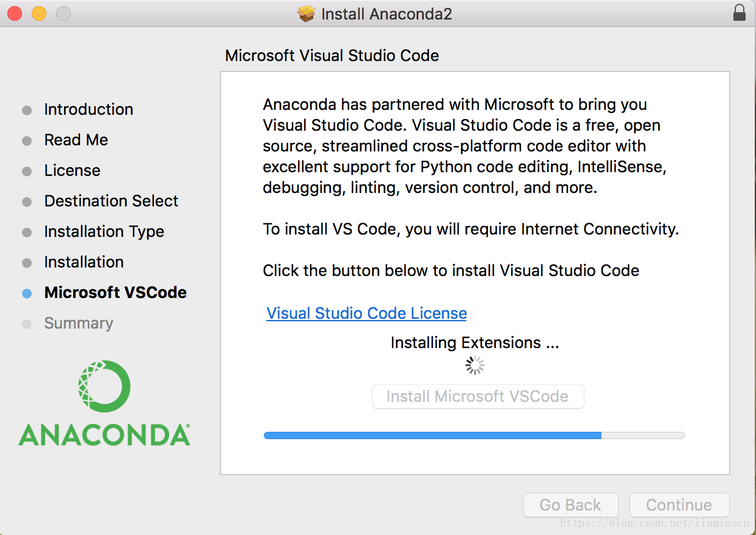Screen dimensions: 756x535
Task: Click the Installing Extensions status text
Action: (x=474, y=343)
